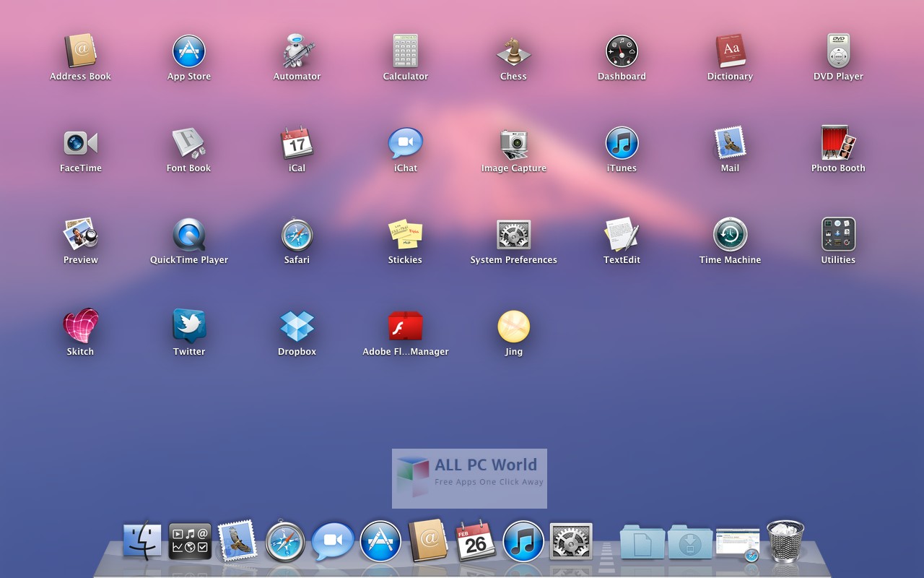Click the iCal Feb 26 Dock icon
This screenshot has width=924, height=578.
tap(476, 541)
